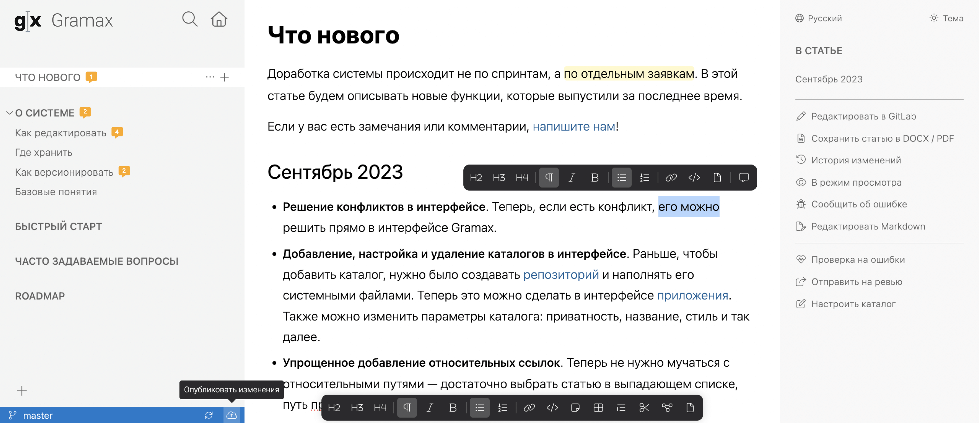Add a comment from inline toolbar

point(744,177)
